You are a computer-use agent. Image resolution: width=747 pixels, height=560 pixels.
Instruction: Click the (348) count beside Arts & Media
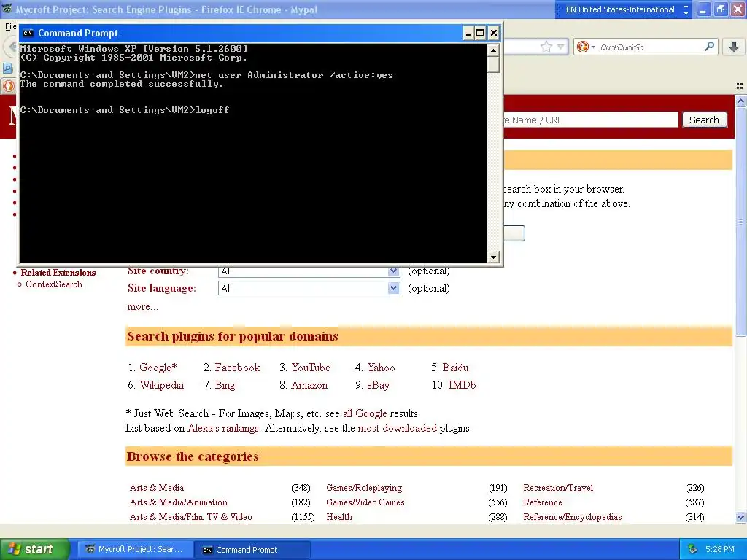[x=301, y=488]
